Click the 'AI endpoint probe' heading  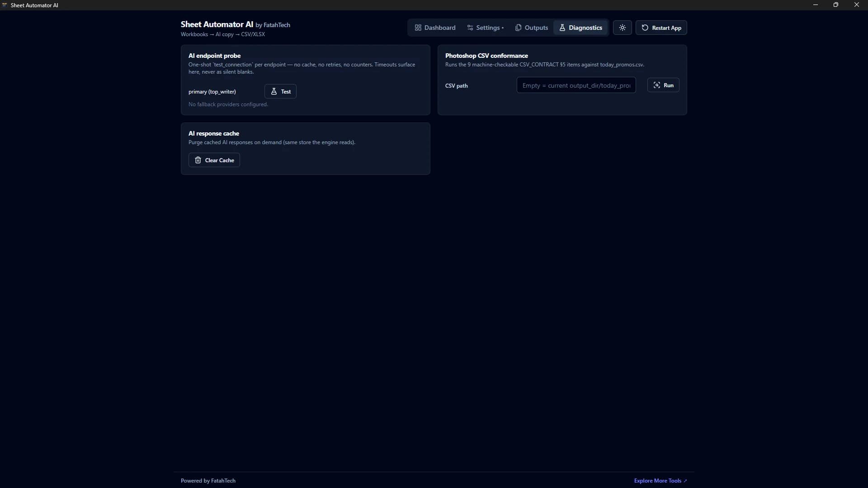pyautogui.click(x=214, y=56)
